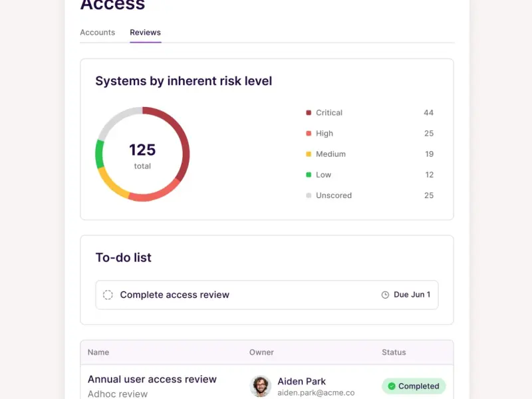Switch to the Accounts tab
The width and height of the screenshot is (532, 399).
(x=97, y=33)
